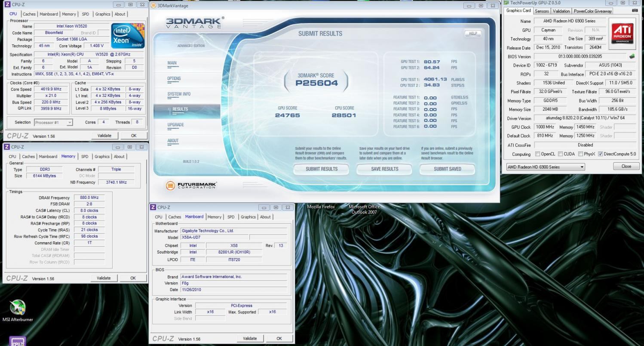Viewport: 644px width, 346px height.
Task: Click the HELP button in 3DMark Vantage
Action: click(x=473, y=34)
